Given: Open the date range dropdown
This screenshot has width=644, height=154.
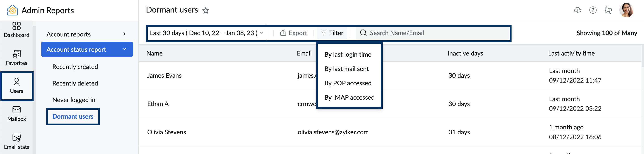Looking at the screenshot, I should tap(207, 33).
